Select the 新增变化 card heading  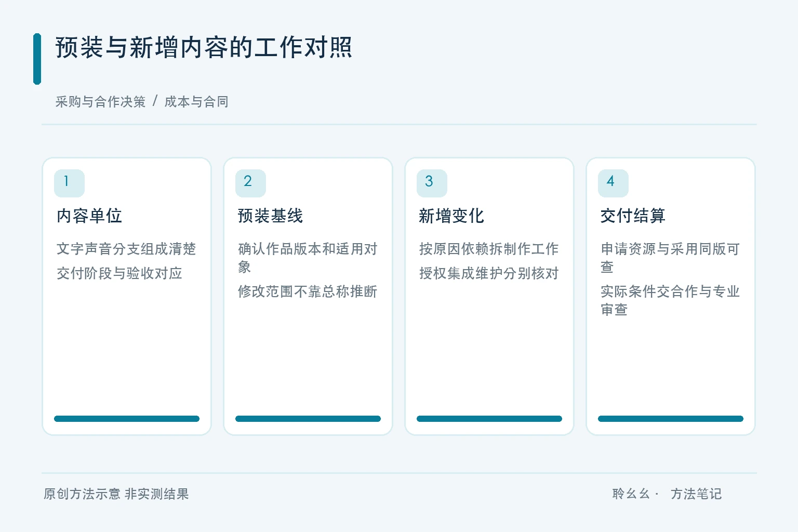(451, 216)
